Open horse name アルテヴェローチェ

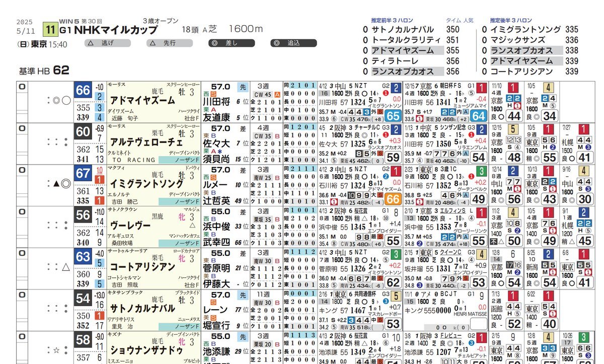[146, 142]
